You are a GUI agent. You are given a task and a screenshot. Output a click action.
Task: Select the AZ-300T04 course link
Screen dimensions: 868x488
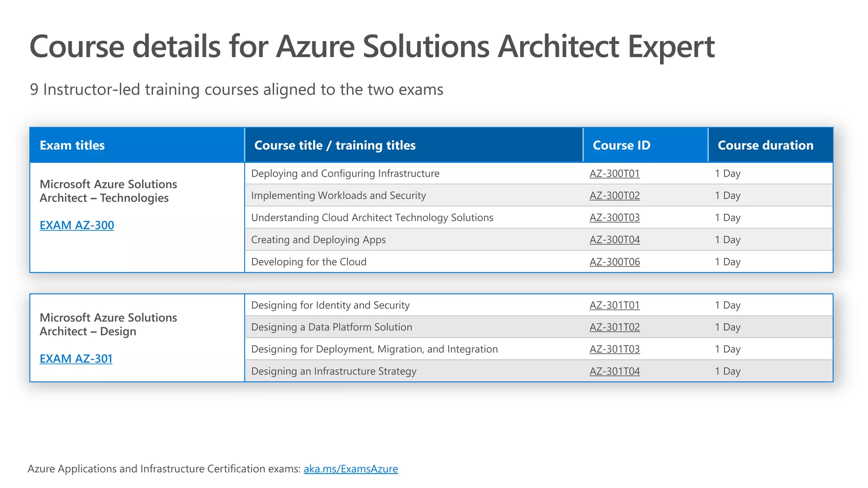click(615, 239)
